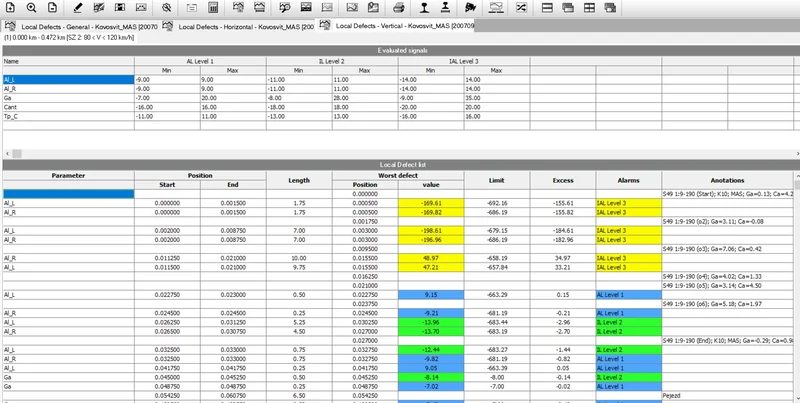800x403 pixels.
Task: Click the first local defects report icon
Action: point(238,8)
